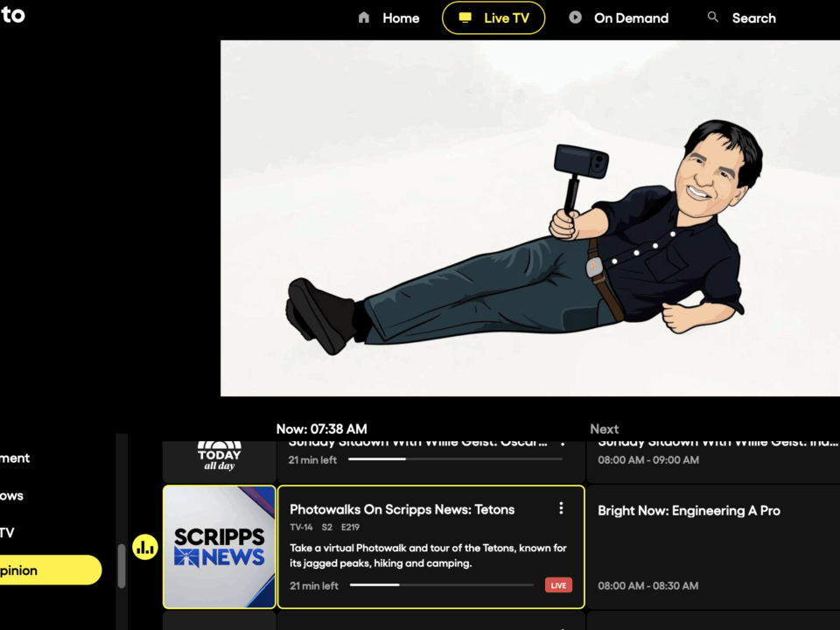Open three-dot menu for Photowalks program
This screenshot has height=630, width=840.
(561, 508)
